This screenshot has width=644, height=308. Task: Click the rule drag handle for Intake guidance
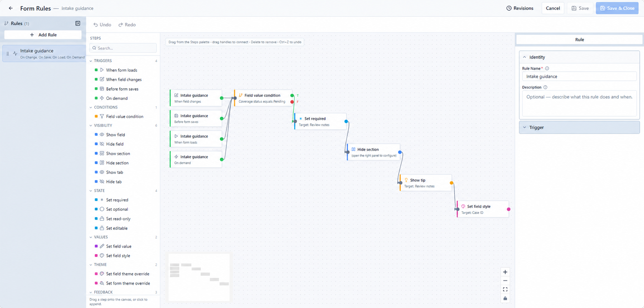pyautogui.click(x=7, y=54)
